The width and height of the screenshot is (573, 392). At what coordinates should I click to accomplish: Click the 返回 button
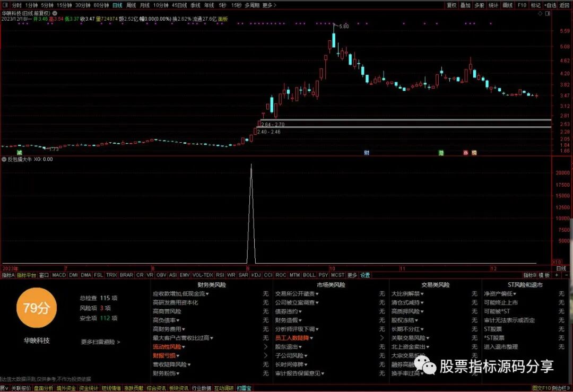[564, 5]
